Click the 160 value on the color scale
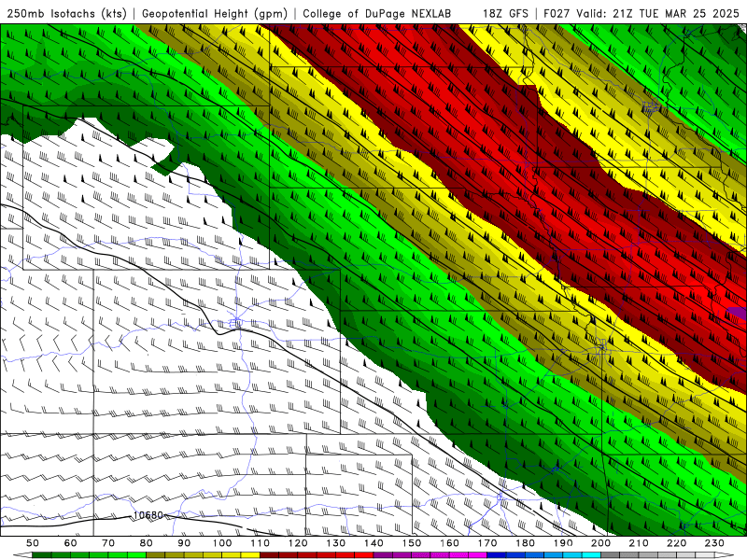747x560 pixels. point(449,543)
